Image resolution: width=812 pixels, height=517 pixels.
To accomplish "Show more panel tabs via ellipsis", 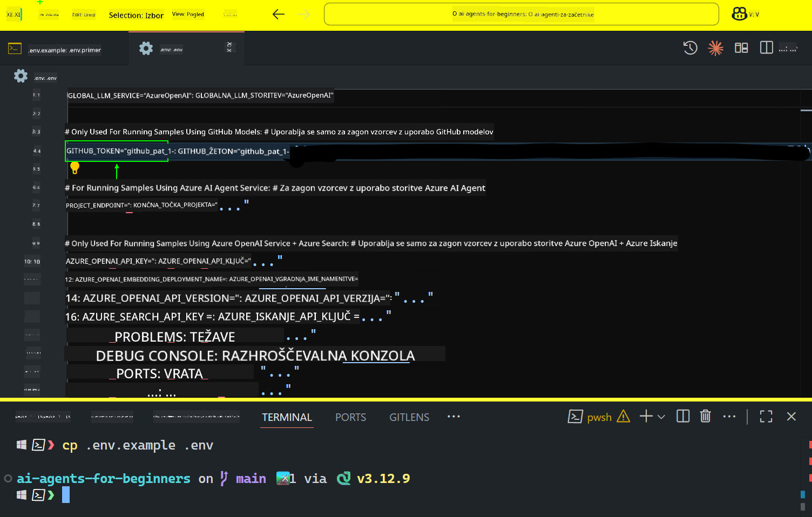I will point(454,417).
